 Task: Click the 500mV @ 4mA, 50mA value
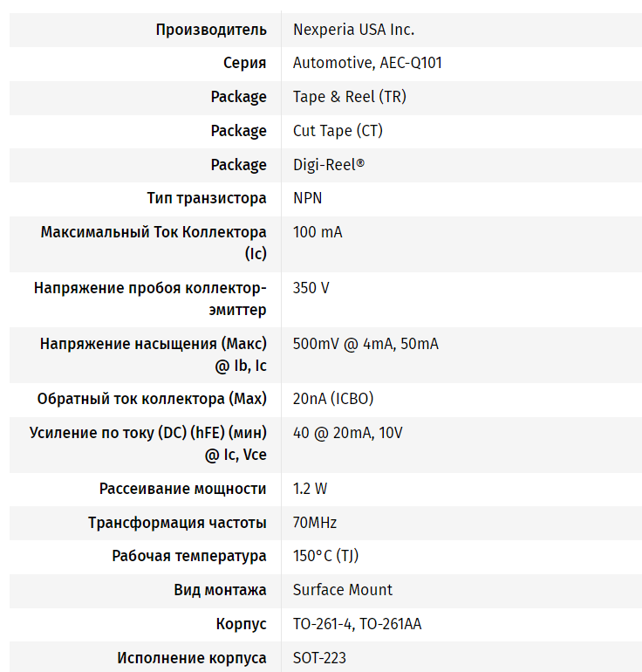pyautogui.click(x=365, y=344)
